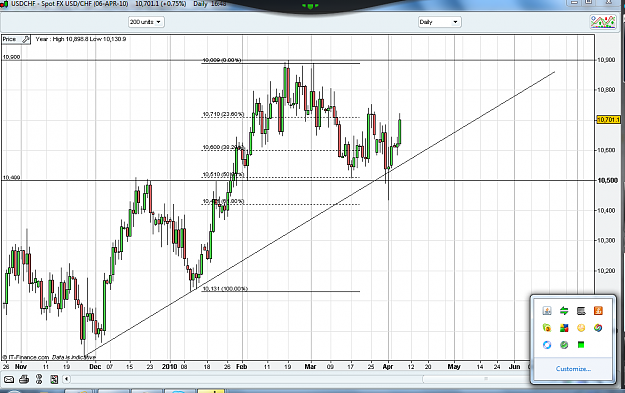Click the 10,909 (0.00%) Fibonacci label
Viewport: 625px width, 393px height.
tap(222, 60)
